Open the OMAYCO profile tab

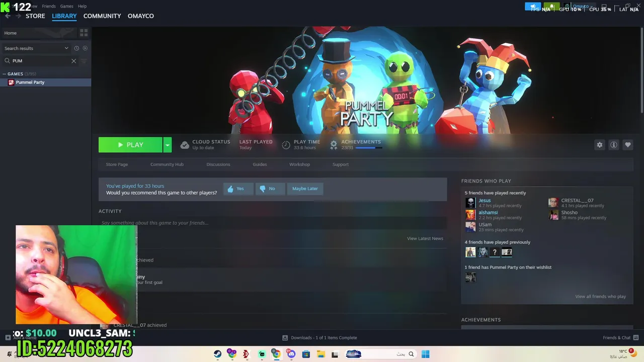click(141, 16)
